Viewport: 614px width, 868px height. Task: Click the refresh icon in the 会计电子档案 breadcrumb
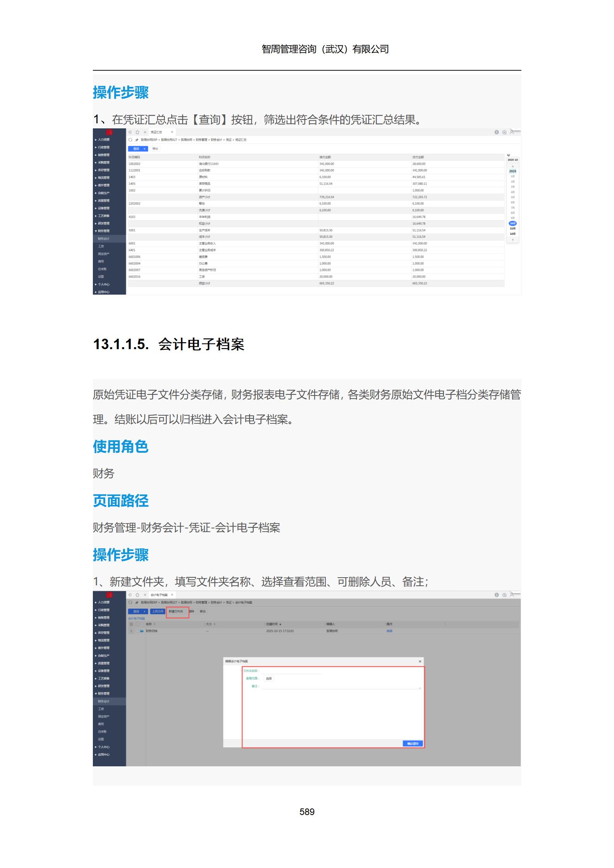(130, 602)
